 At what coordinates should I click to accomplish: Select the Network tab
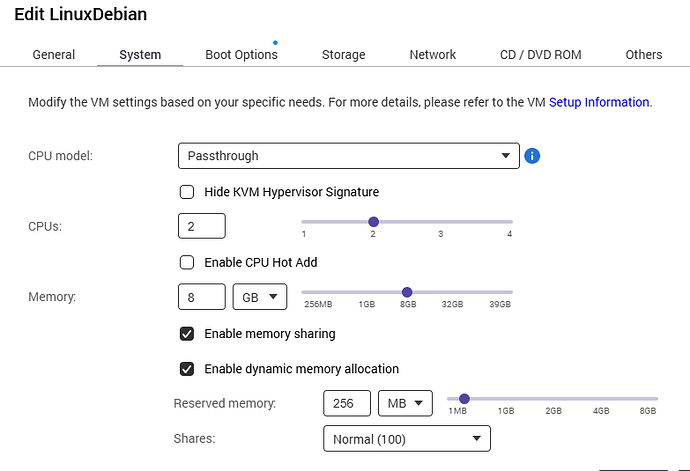pos(433,55)
